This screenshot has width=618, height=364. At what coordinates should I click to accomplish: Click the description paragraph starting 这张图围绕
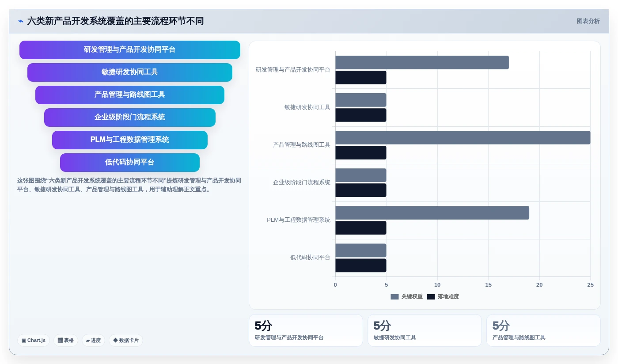point(129,185)
